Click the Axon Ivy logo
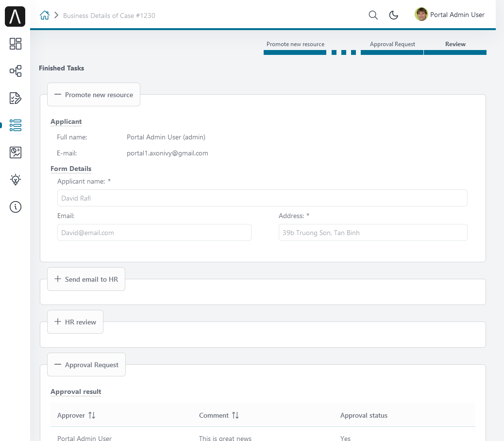The image size is (504, 441). pos(15,17)
